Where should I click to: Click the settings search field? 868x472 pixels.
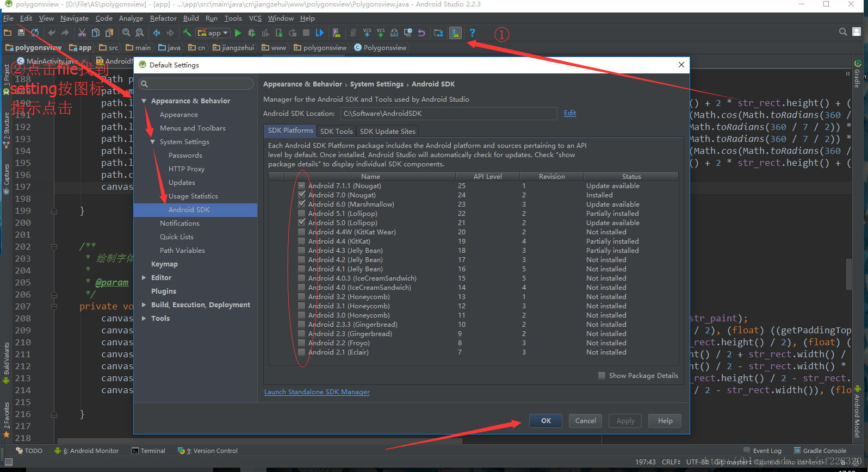click(x=196, y=84)
